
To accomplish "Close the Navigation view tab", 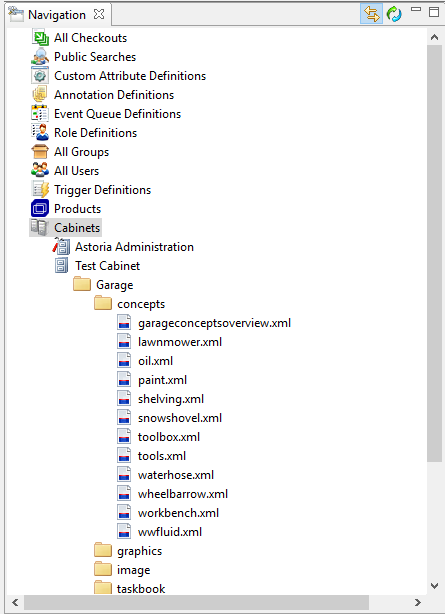I will [99, 14].
